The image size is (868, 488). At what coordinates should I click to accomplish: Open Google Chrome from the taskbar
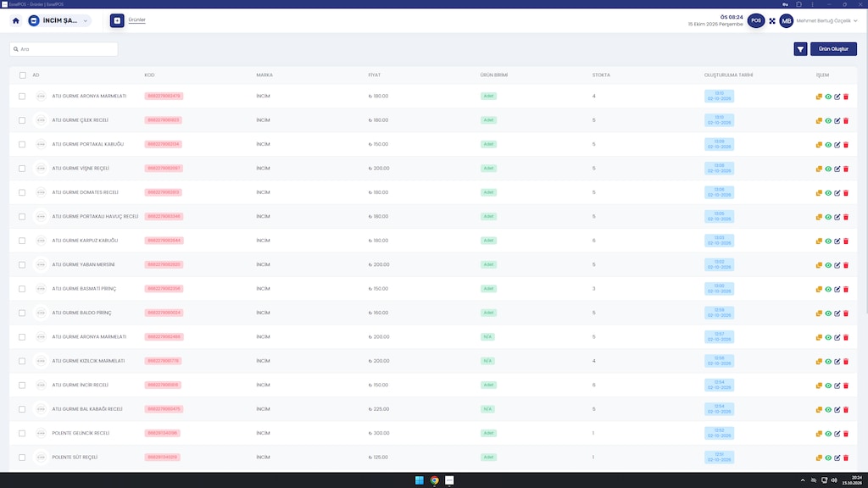tap(435, 480)
